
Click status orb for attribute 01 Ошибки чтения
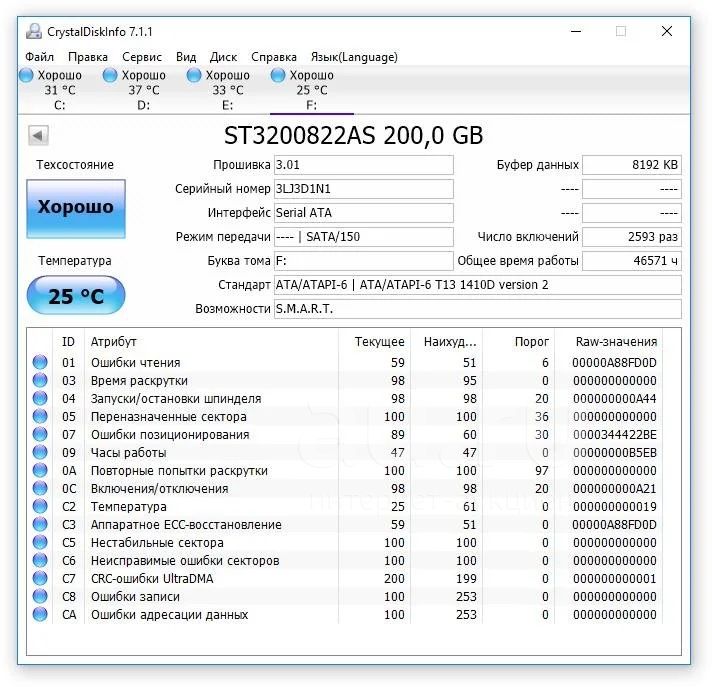coord(40,362)
